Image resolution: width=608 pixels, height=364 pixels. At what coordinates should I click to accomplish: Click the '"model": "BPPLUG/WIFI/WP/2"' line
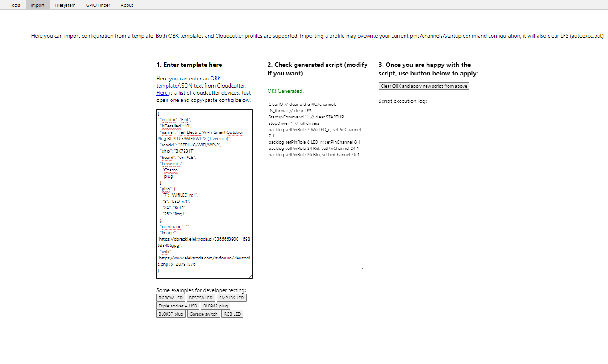(x=190, y=145)
